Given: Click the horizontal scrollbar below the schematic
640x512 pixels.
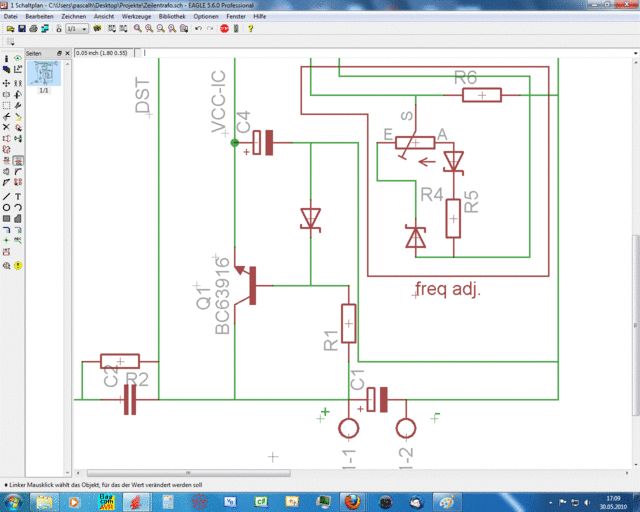Looking at the screenshot, I should (189, 473).
